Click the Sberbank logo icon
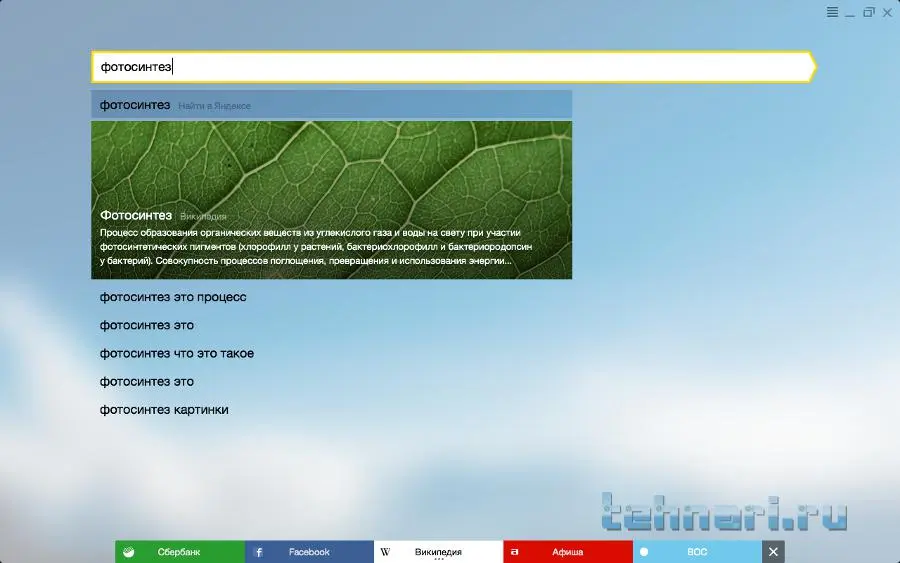The width and height of the screenshot is (900, 563). point(129,552)
